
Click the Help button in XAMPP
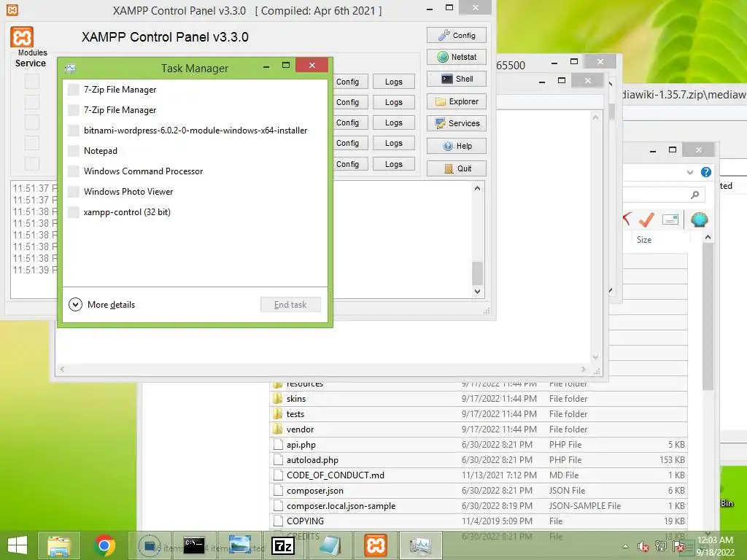[457, 146]
